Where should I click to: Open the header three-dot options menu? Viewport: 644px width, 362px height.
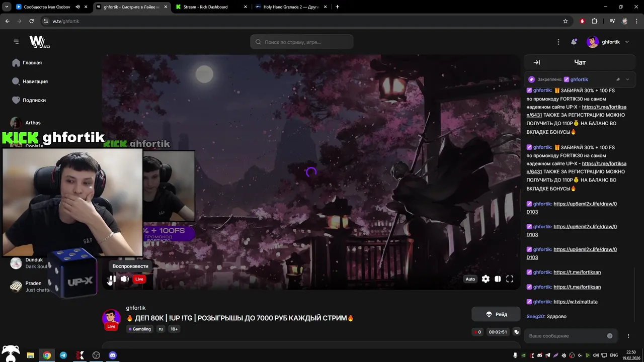(558, 42)
